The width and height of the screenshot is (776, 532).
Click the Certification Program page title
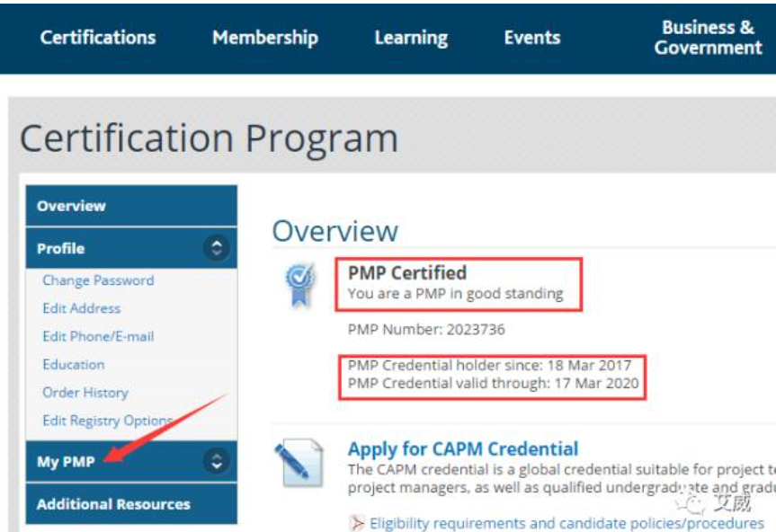209,139
